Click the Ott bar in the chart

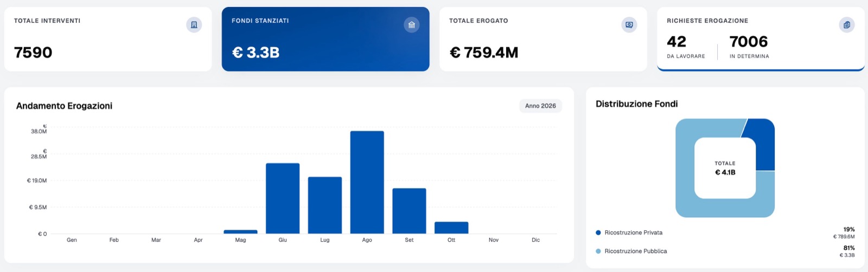451,228
